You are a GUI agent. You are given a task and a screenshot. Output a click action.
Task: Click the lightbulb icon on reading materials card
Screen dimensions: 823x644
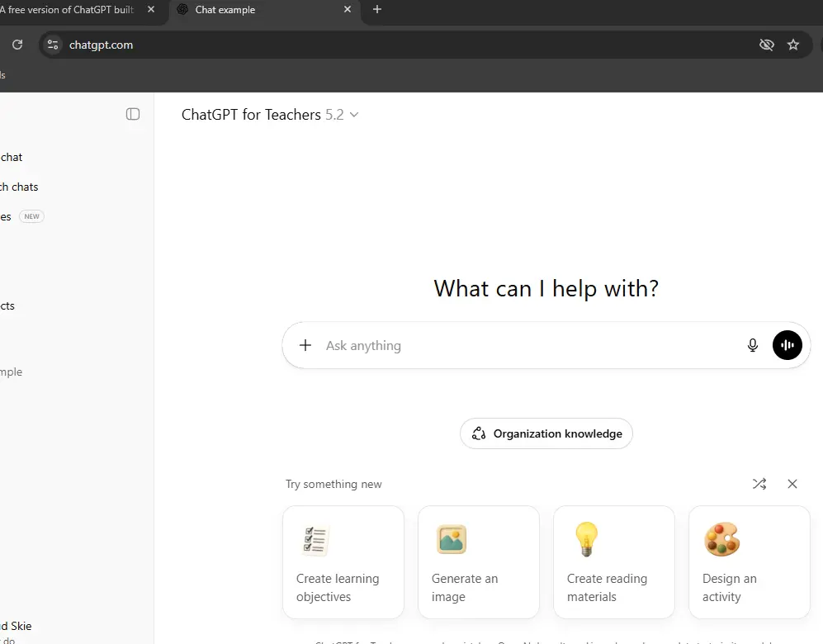point(586,538)
